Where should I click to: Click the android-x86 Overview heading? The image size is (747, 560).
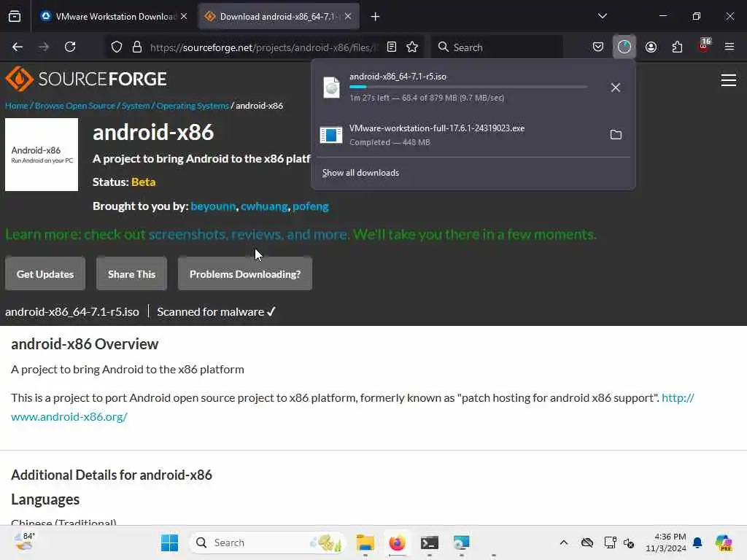point(85,344)
